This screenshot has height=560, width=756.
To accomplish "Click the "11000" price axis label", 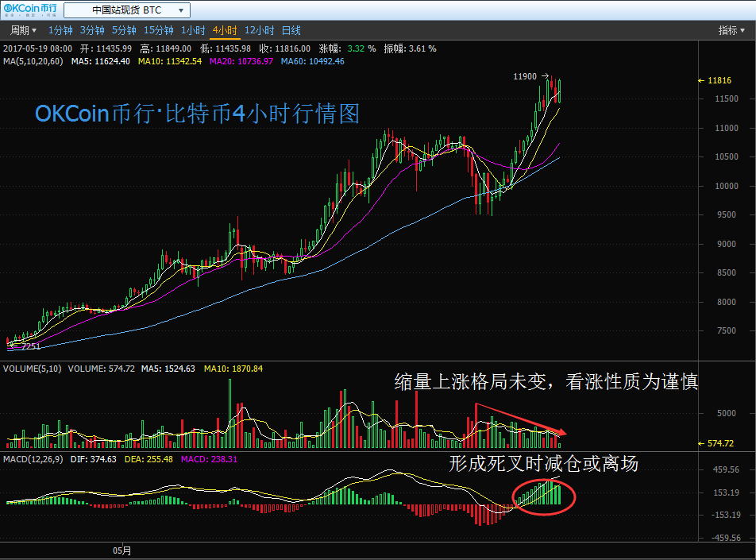I will (x=727, y=129).
